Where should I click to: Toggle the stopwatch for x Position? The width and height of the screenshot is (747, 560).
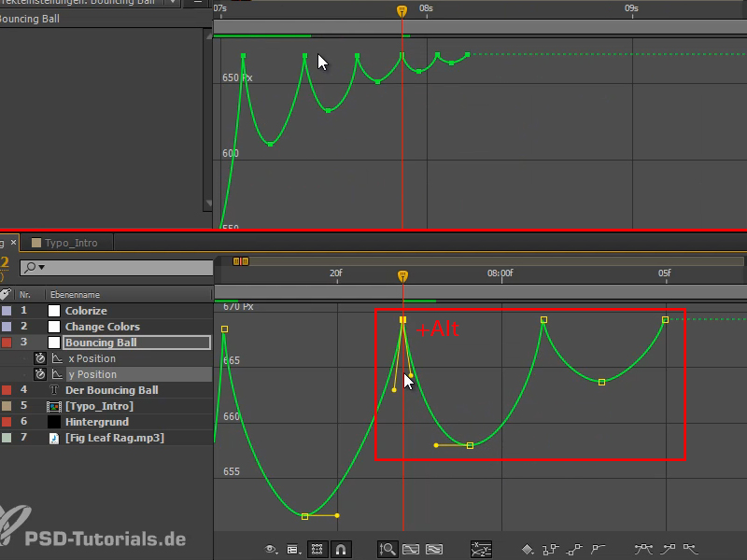[x=39, y=358]
